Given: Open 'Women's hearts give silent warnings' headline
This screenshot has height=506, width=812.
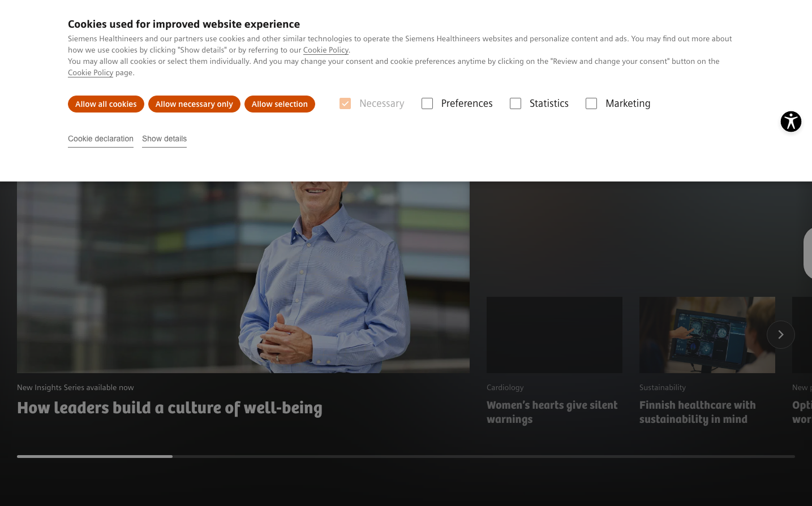Looking at the screenshot, I should tap(552, 412).
